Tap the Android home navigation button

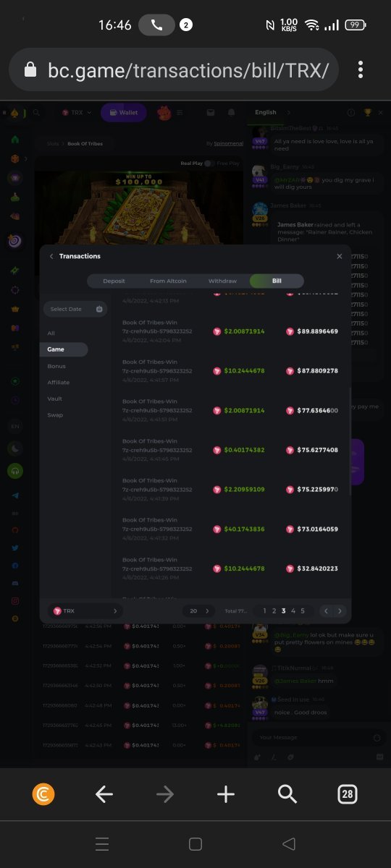point(195,843)
